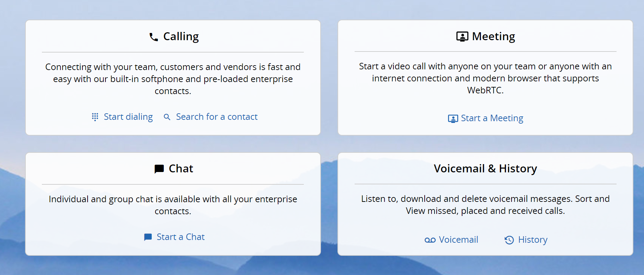Screen dimensions: 644x275
Task: Click the presenter screen icon in Meeting header
Action: pyautogui.click(x=462, y=36)
